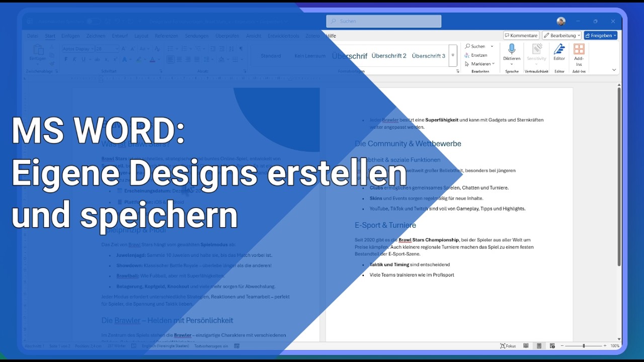
Task: Open the Freigeben share dropdown
Action: pos(601,35)
